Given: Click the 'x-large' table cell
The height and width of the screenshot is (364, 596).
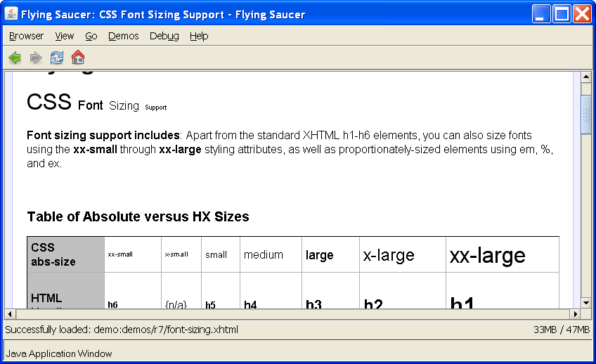Looking at the screenshot, I should click(403, 254).
